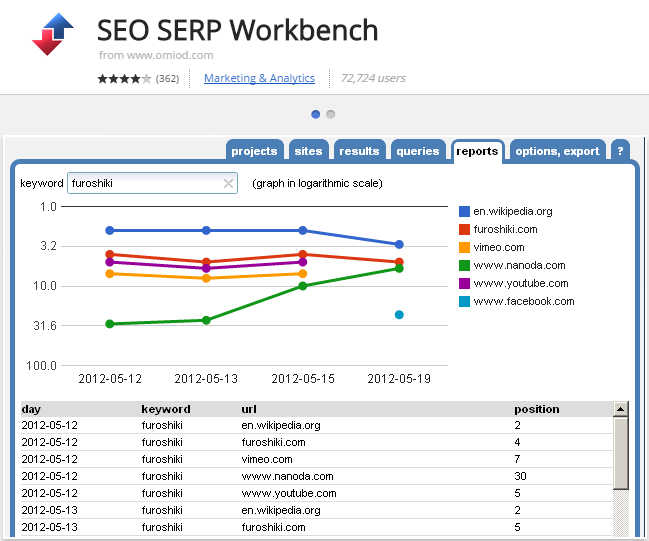This screenshot has height=541, width=649.
Task: Click the www.nanoda.com table cell
Action: coord(287,476)
